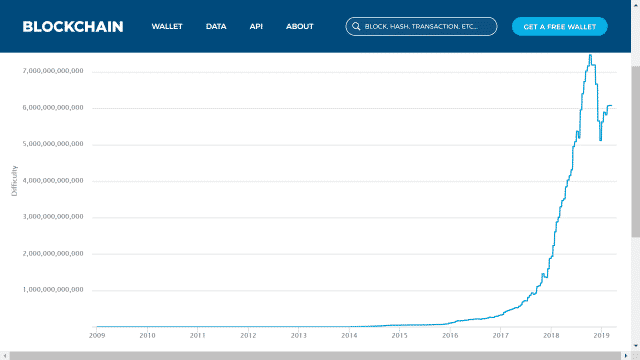Click the 2009 label on the x-axis

point(97,336)
